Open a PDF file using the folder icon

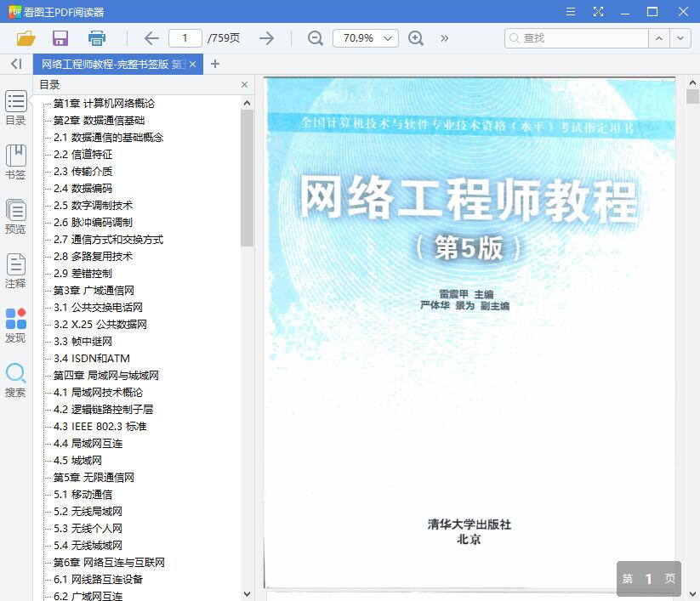[x=25, y=38]
